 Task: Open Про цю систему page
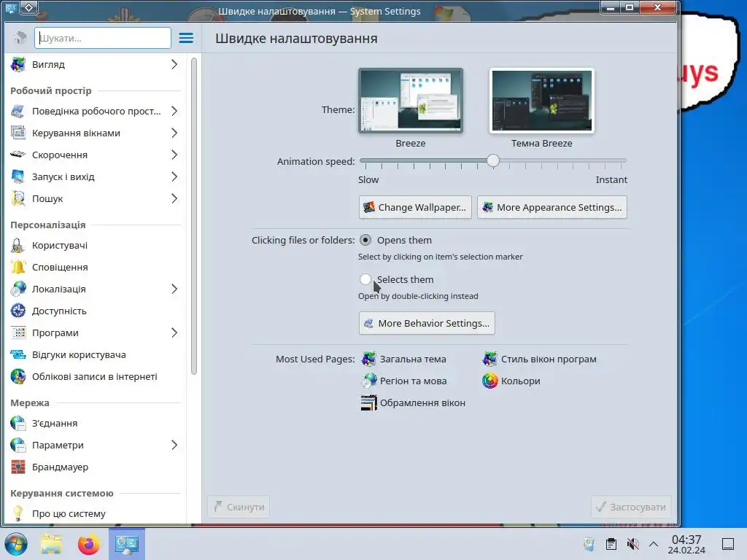tap(96, 513)
